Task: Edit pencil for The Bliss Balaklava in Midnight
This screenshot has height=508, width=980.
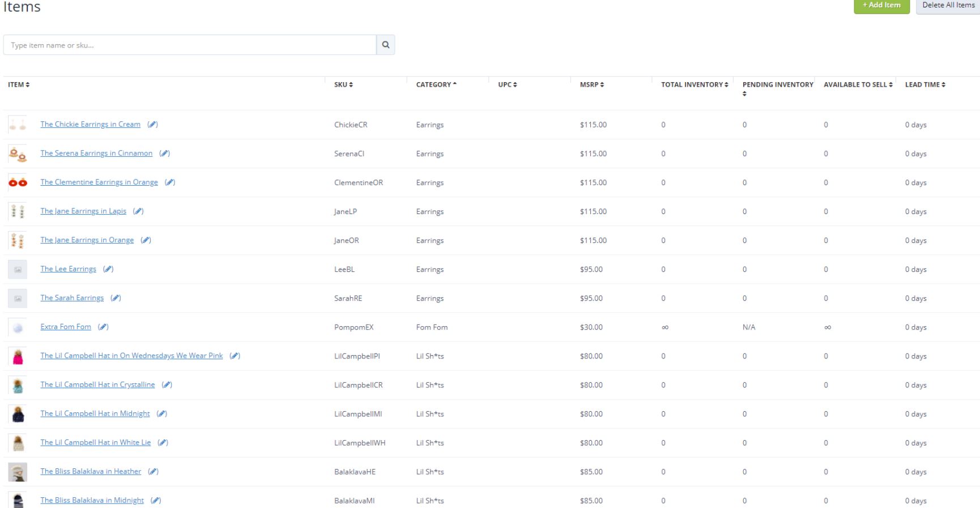Action: pyautogui.click(x=156, y=500)
